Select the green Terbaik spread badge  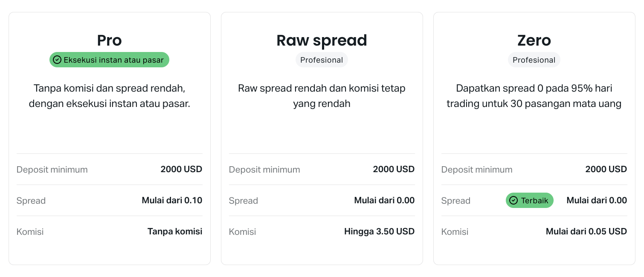[x=529, y=200]
